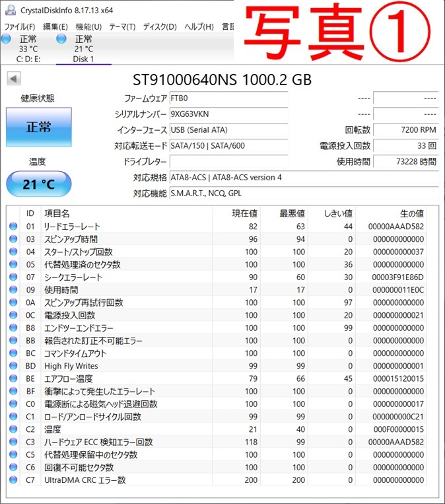Click current value 118 in C3 row
The height and width of the screenshot is (504, 445).
point(251,442)
